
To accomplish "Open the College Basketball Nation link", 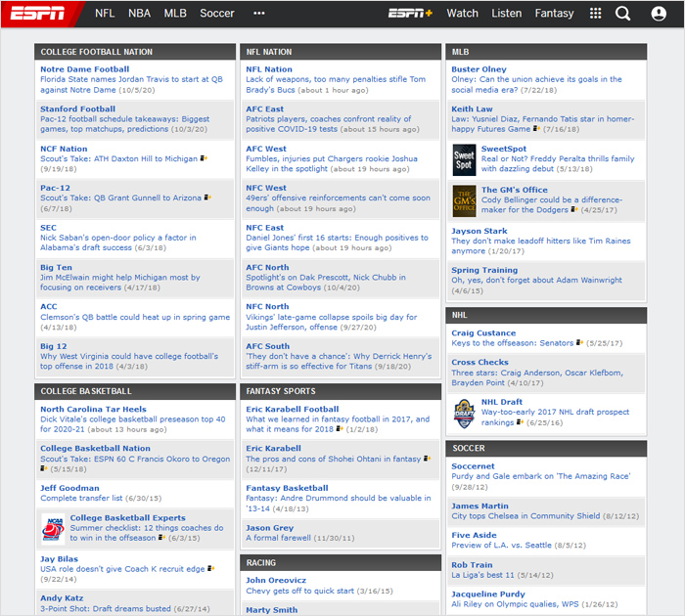I will click(x=95, y=448).
